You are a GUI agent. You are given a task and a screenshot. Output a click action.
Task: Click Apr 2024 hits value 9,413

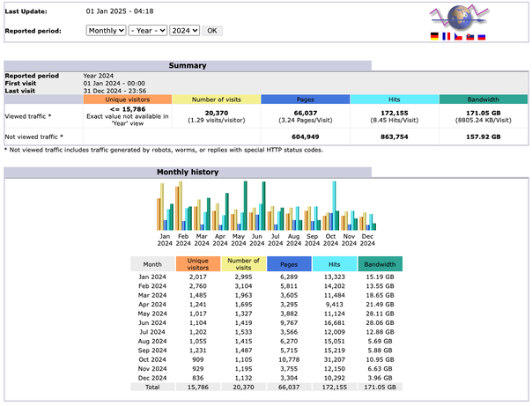(x=335, y=304)
